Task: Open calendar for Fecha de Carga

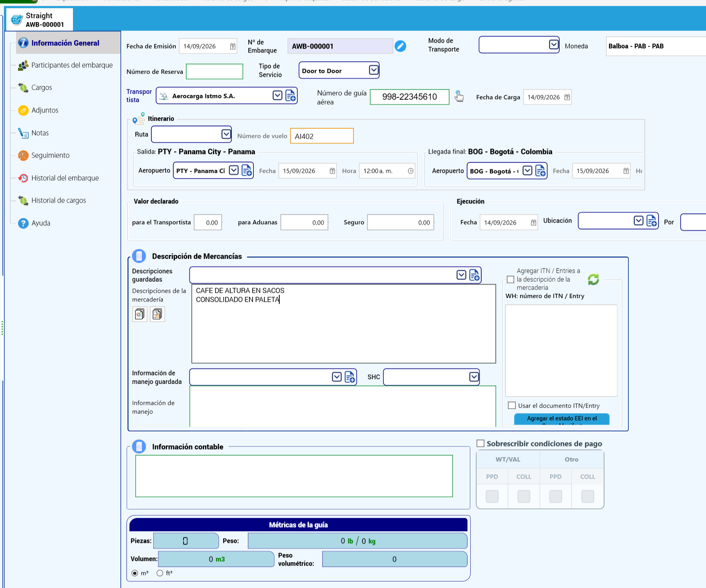Action: pos(567,97)
